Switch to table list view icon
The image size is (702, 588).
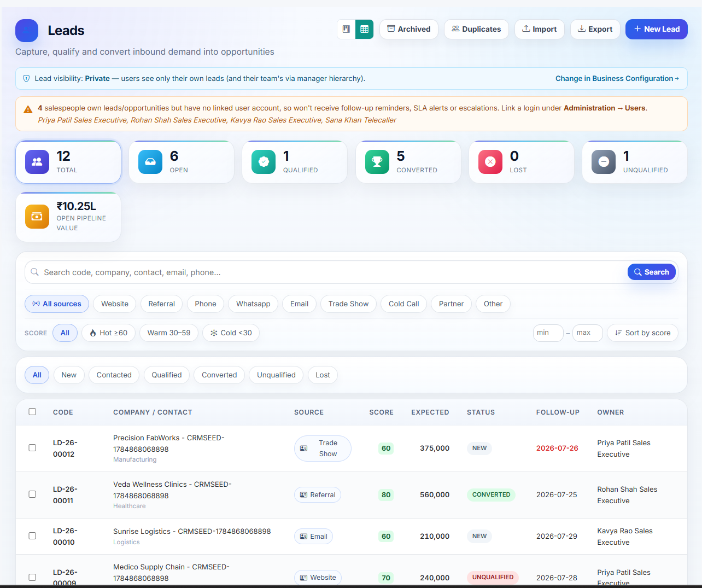click(365, 29)
